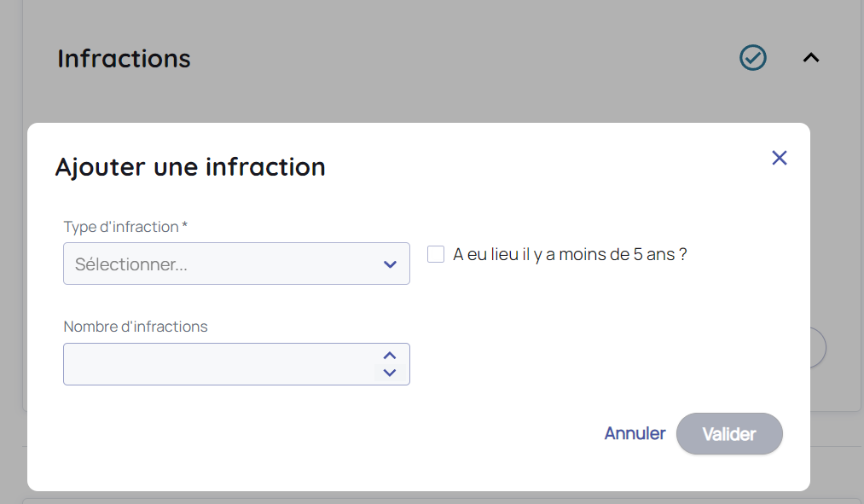Collapse the Infractions section with the chevron
864x504 pixels.
[811, 58]
